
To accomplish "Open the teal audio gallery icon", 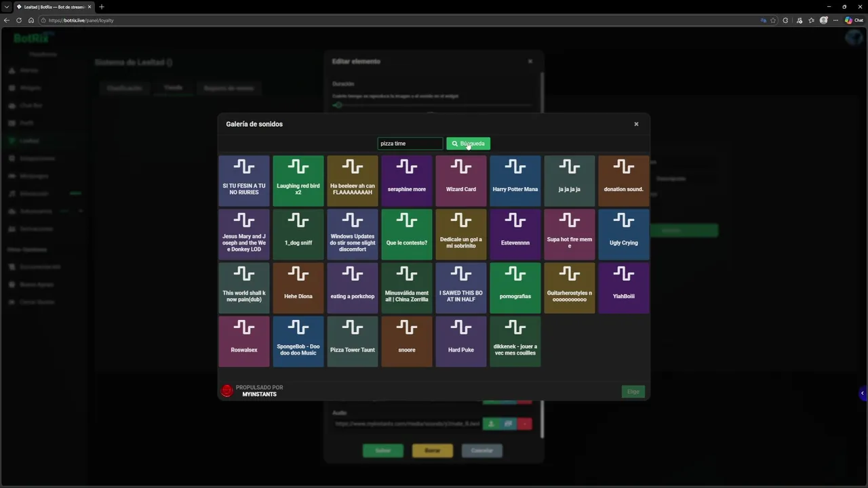I will (x=508, y=424).
